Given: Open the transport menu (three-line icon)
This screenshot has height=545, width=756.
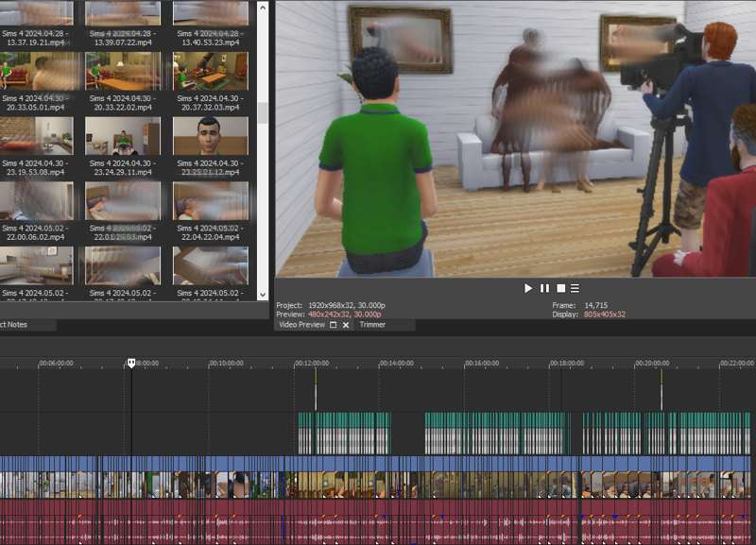Looking at the screenshot, I should (575, 288).
